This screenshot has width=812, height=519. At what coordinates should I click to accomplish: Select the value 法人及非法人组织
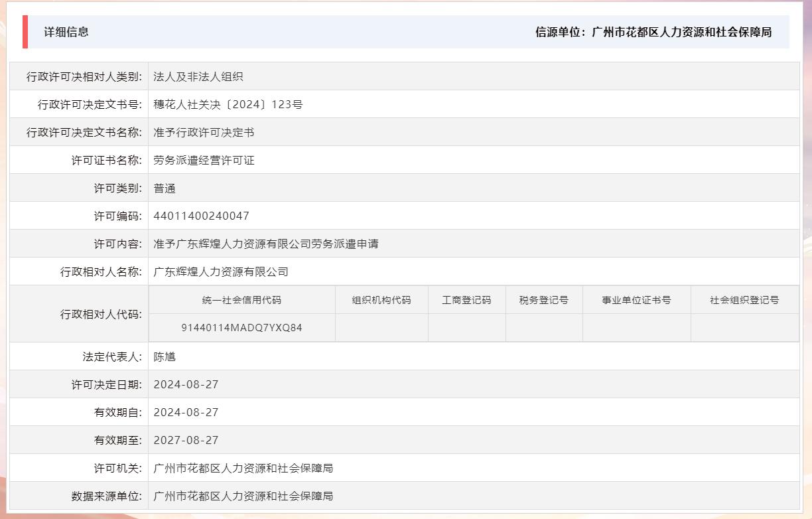(198, 76)
